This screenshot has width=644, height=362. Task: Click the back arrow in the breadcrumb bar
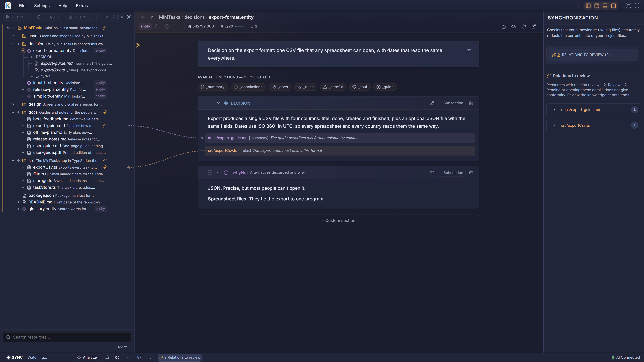[x=143, y=17]
